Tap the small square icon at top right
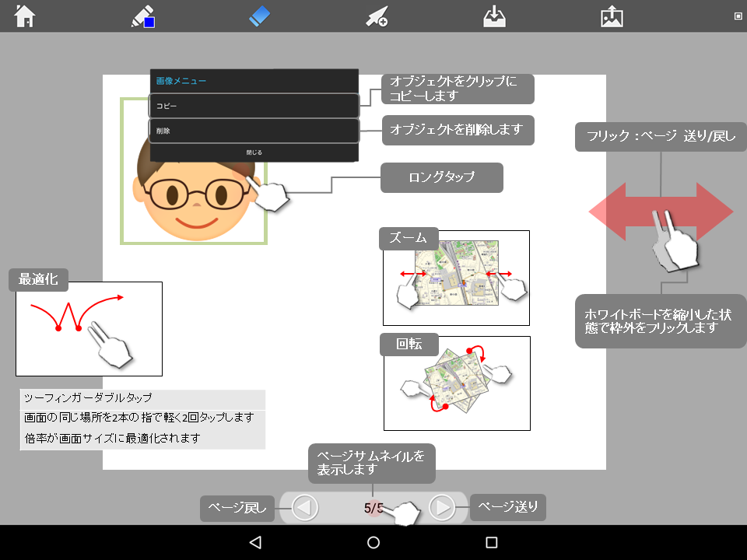Viewport: 747px width, 560px height. point(738,16)
